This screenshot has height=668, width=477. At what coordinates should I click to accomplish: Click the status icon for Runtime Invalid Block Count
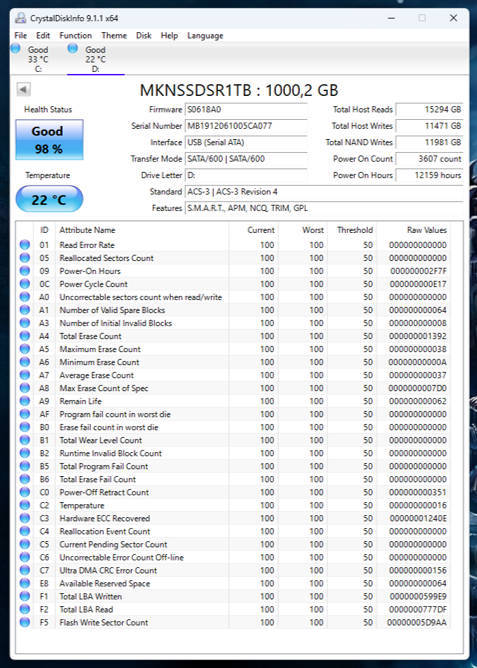(25, 453)
